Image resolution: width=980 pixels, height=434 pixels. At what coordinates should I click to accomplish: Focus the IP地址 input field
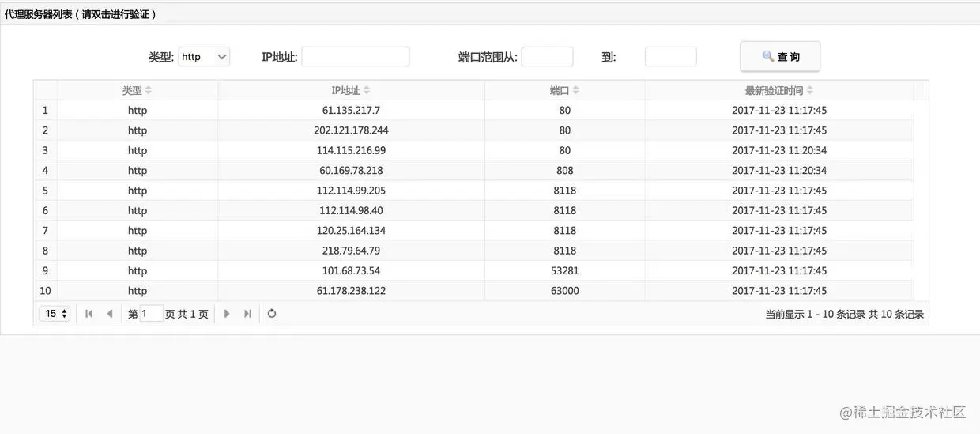[356, 57]
